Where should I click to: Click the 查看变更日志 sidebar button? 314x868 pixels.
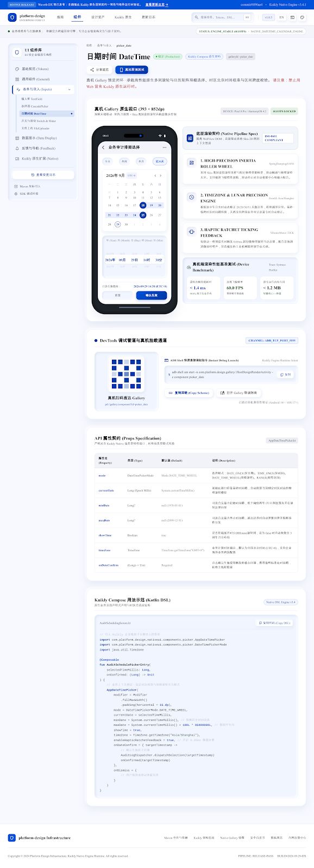click(x=43, y=175)
